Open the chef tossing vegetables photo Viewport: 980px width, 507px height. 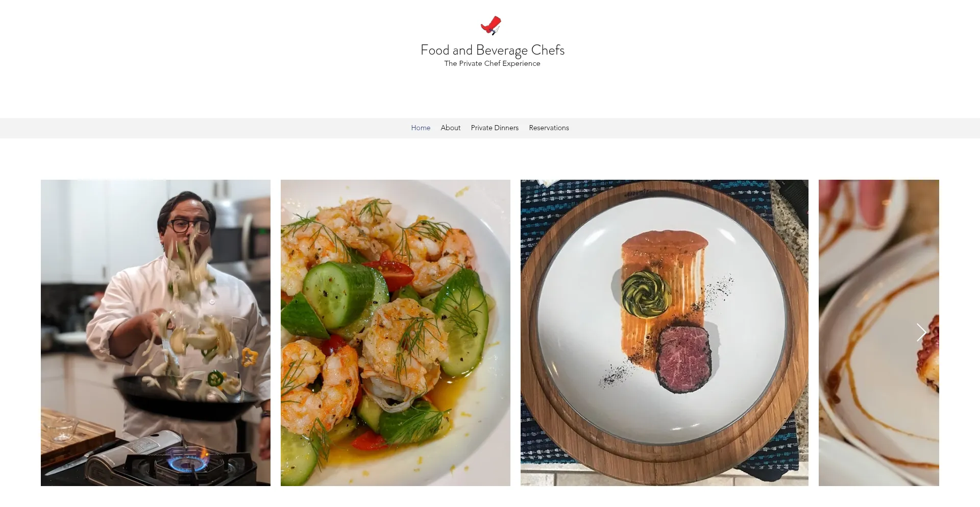point(156,332)
